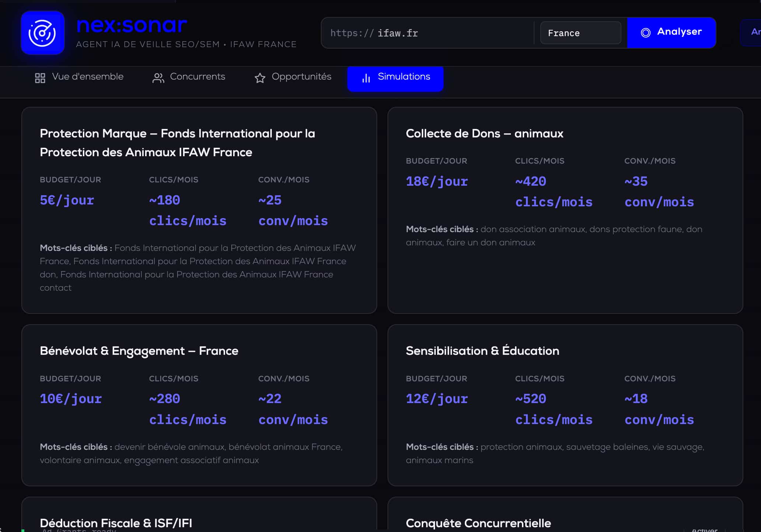
Task: Click the '~180 clics/mois' value
Action: [188, 211]
